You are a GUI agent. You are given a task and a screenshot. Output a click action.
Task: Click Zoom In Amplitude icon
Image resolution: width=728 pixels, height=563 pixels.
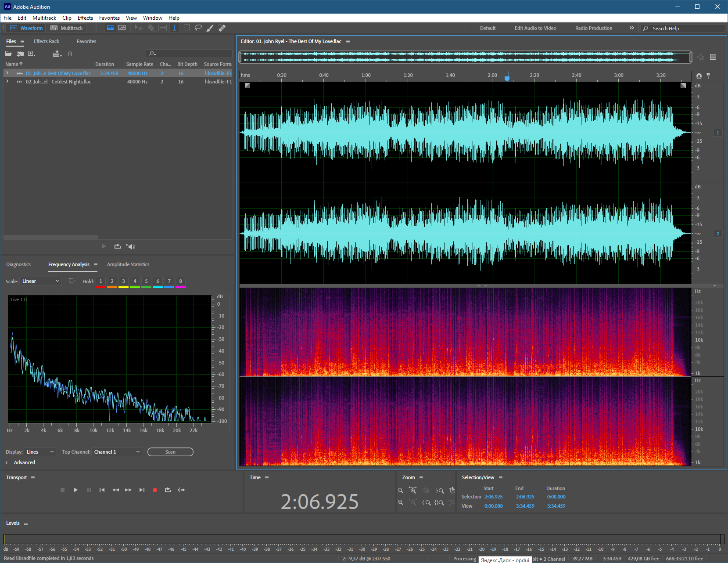click(400, 491)
